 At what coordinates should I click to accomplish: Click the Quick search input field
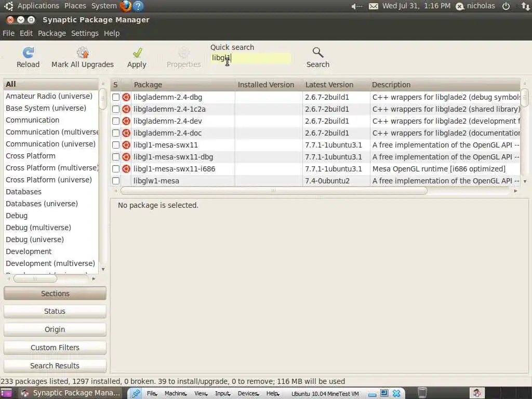(250, 58)
